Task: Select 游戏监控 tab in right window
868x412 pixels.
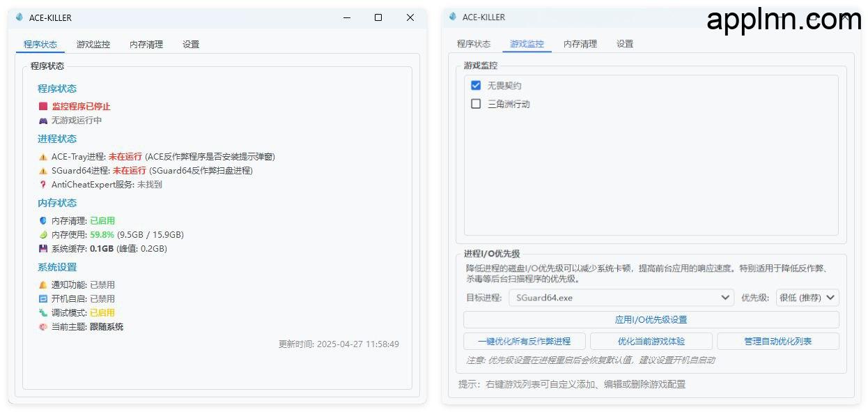Action: 527,44
